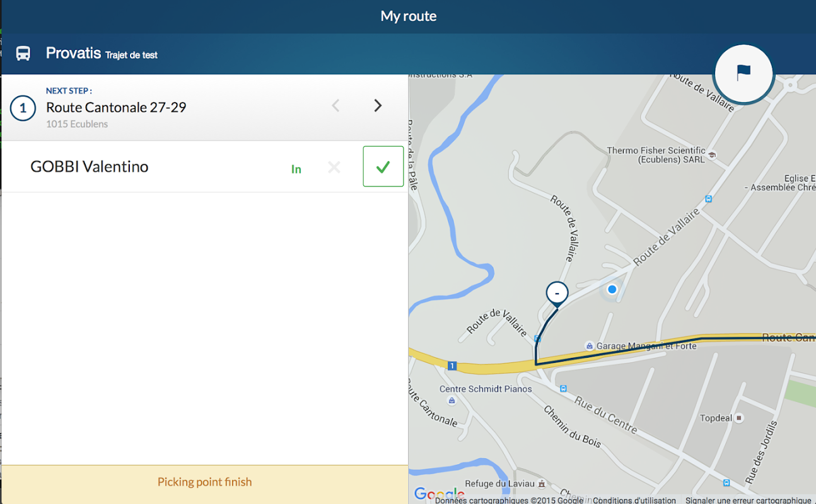
Task: Open Conditions d'utilisation link
Action: pos(634,500)
